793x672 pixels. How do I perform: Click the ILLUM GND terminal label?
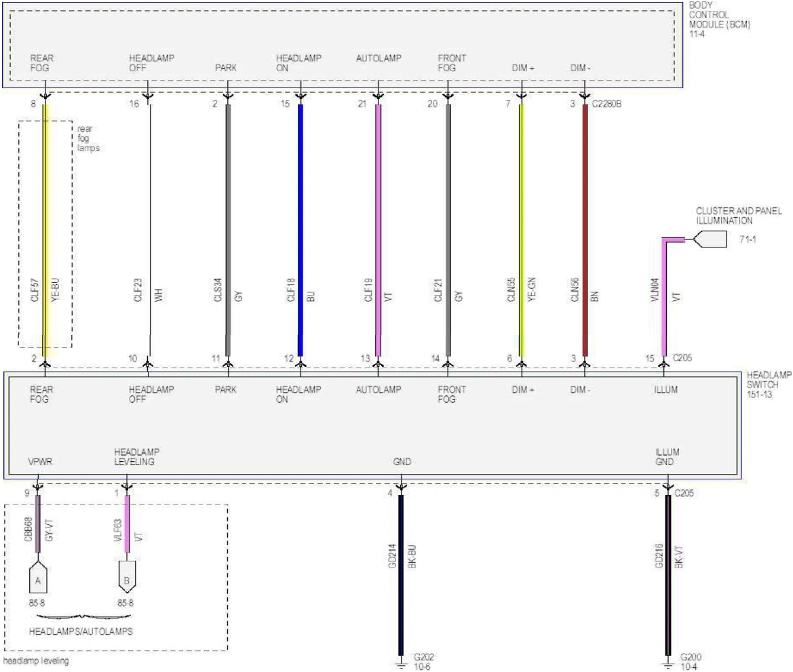click(x=667, y=456)
